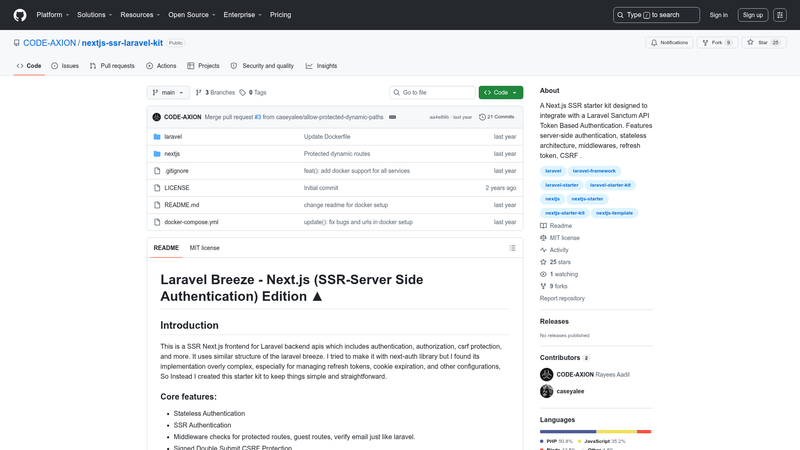Image resolution: width=800 pixels, height=450 pixels.
Task: Open the green Code dropdown button
Action: click(x=501, y=92)
